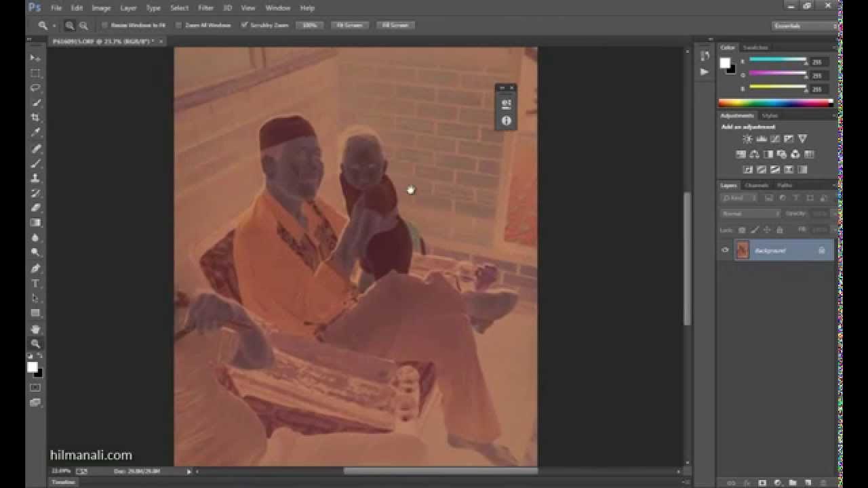This screenshot has width=868, height=488.
Task: Add a Levels adjustment
Action: click(761, 139)
